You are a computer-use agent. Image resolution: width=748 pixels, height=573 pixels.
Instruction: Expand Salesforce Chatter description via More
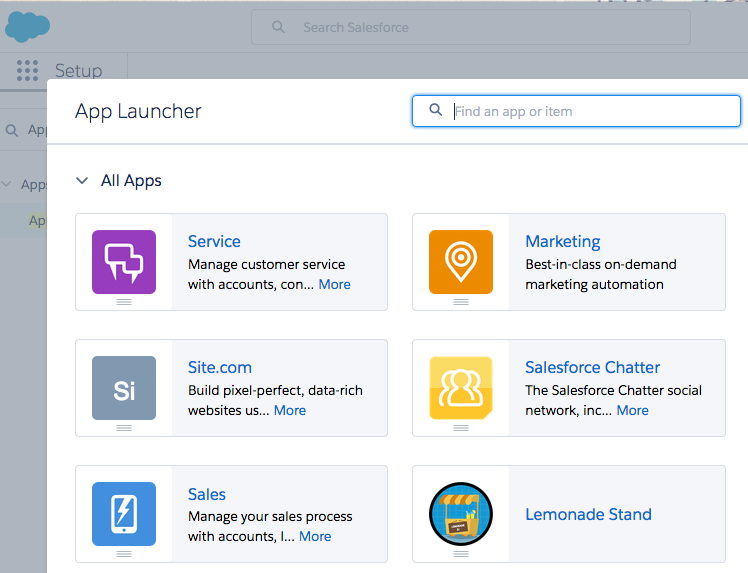tap(632, 410)
